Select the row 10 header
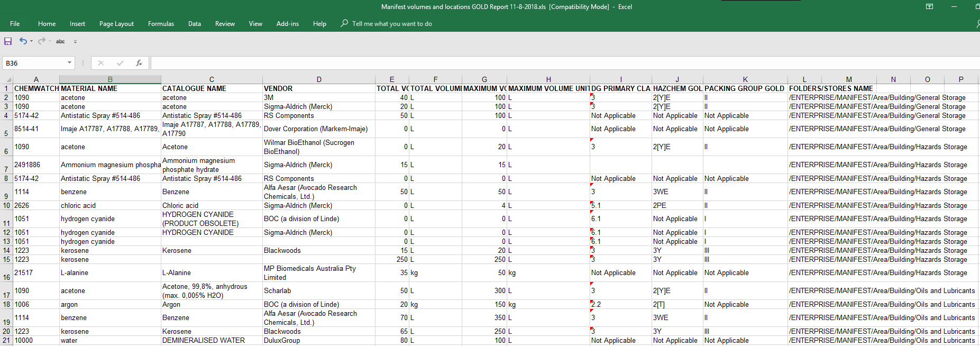The height and width of the screenshot is (346, 980). (x=6, y=205)
